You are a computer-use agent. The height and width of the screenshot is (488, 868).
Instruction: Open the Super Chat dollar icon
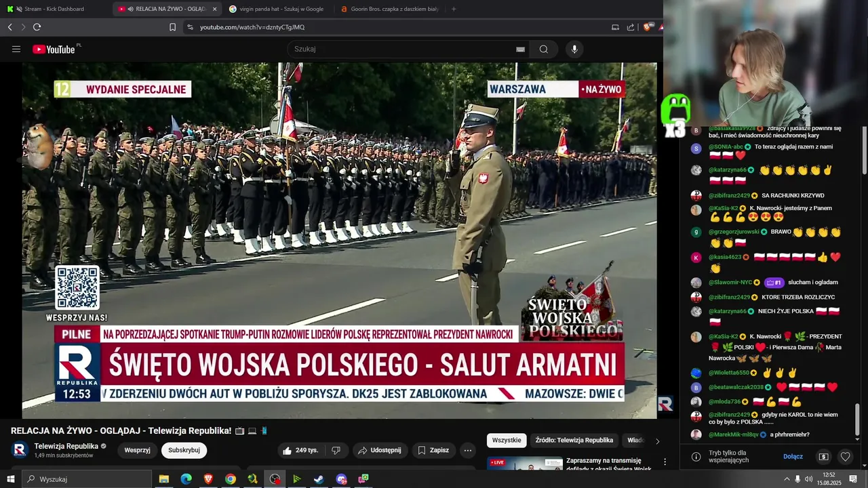tap(823, 457)
